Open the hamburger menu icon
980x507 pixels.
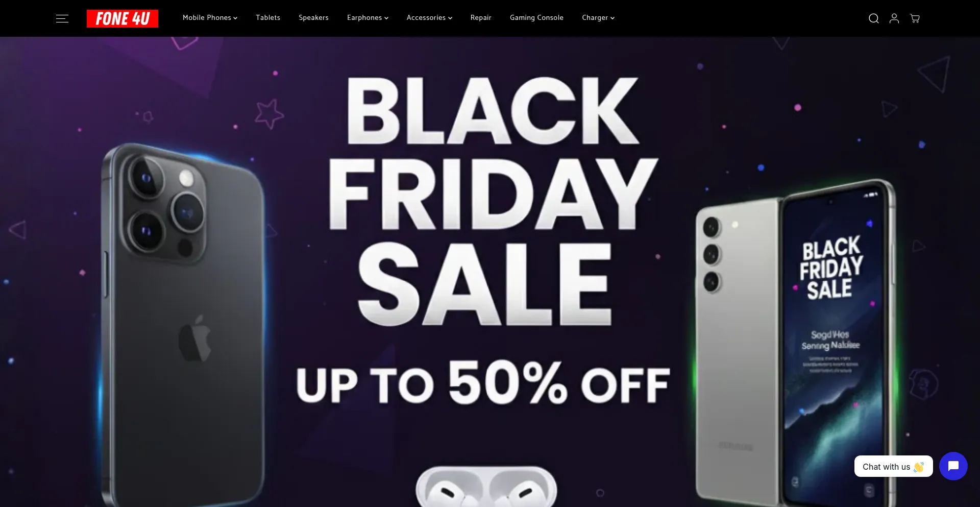point(62,18)
